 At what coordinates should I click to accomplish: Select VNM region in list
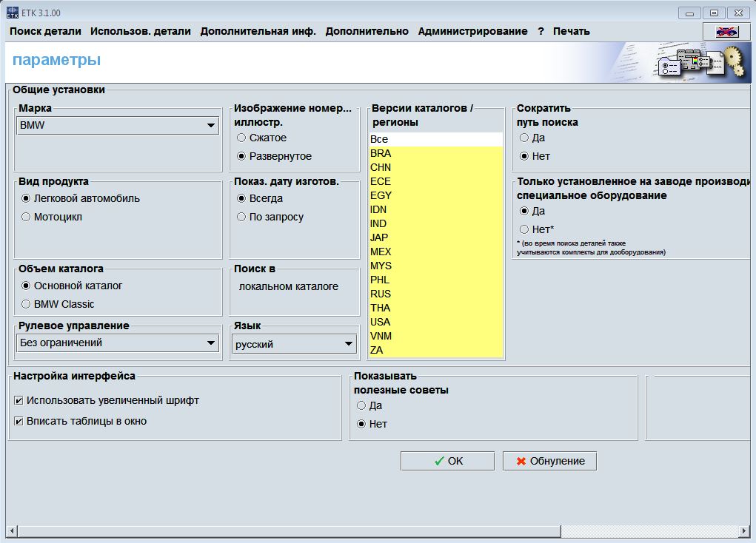click(x=436, y=336)
